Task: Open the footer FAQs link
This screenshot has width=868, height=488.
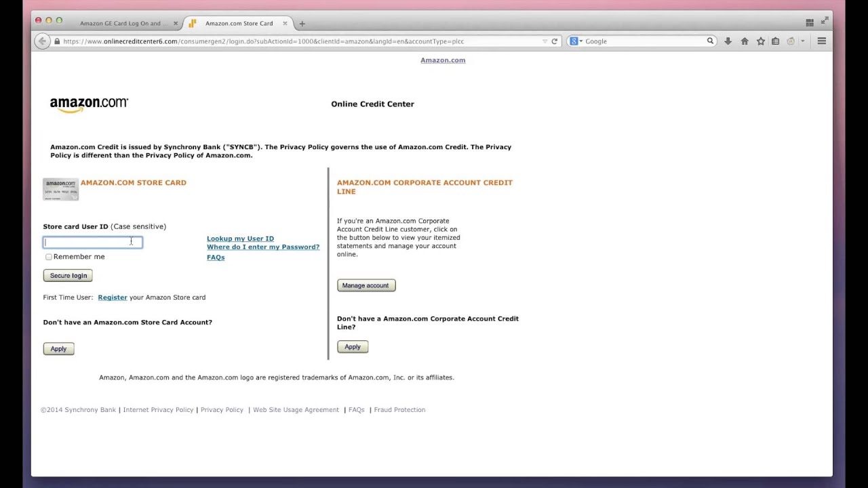Action: (356, 410)
